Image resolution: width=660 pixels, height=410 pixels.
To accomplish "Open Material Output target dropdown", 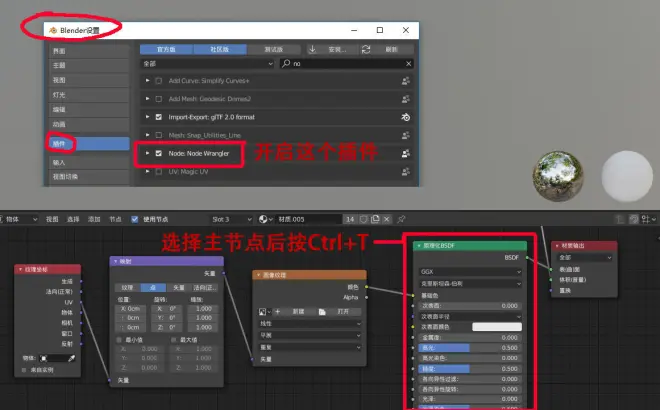I will [x=584, y=258].
